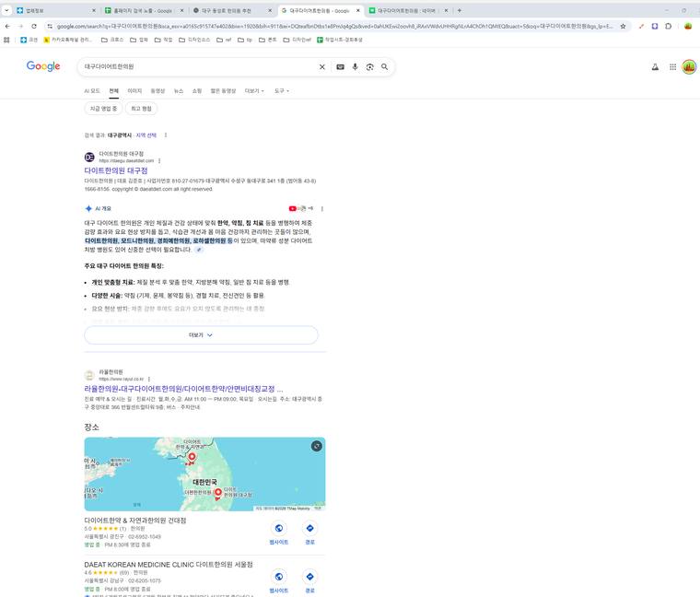Expand the 더보기 tabs dropdown
This screenshot has width=700, height=597.
pyautogui.click(x=254, y=90)
